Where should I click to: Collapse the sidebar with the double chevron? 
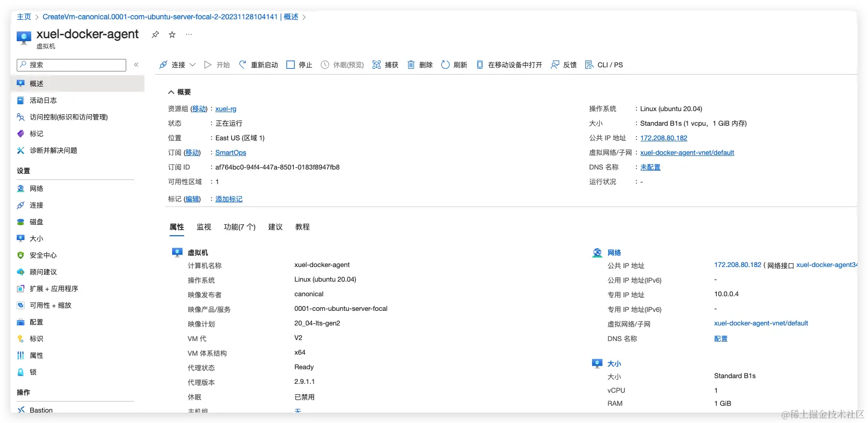click(136, 65)
